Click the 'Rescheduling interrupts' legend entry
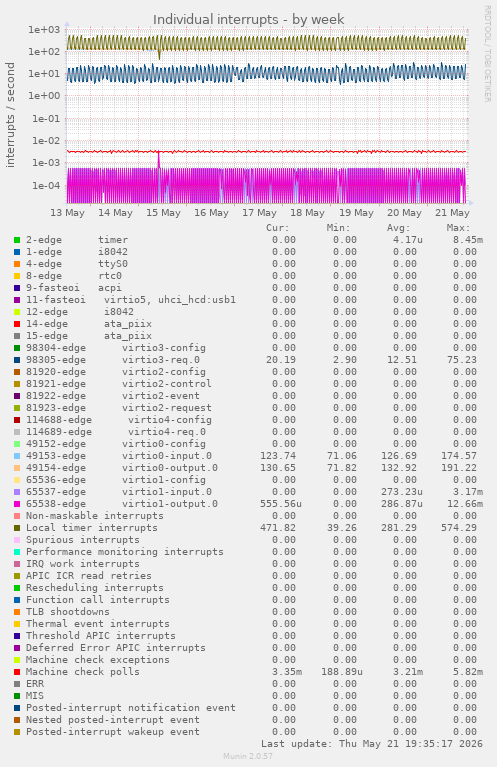 click(x=94, y=588)
